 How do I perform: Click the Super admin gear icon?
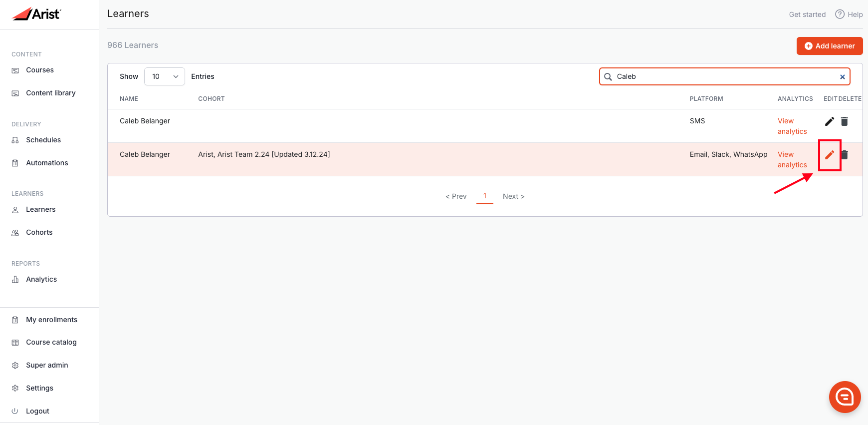tap(15, 366)
